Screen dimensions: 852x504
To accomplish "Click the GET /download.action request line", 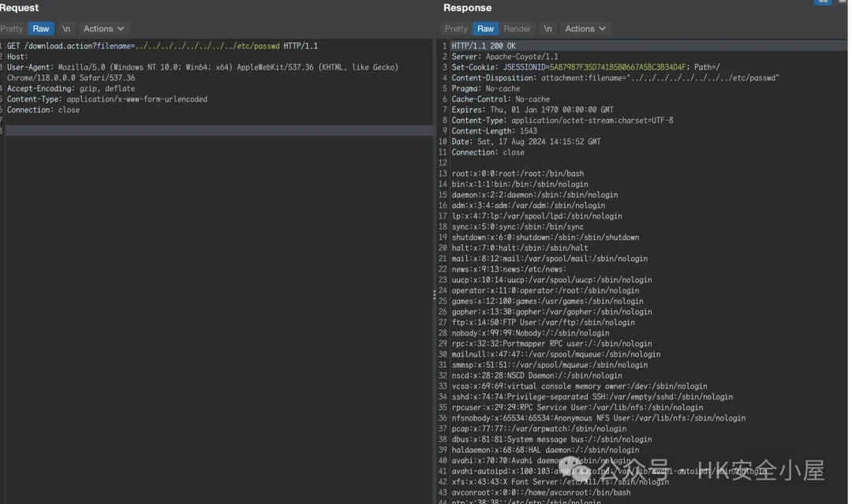I will [163, 47].
